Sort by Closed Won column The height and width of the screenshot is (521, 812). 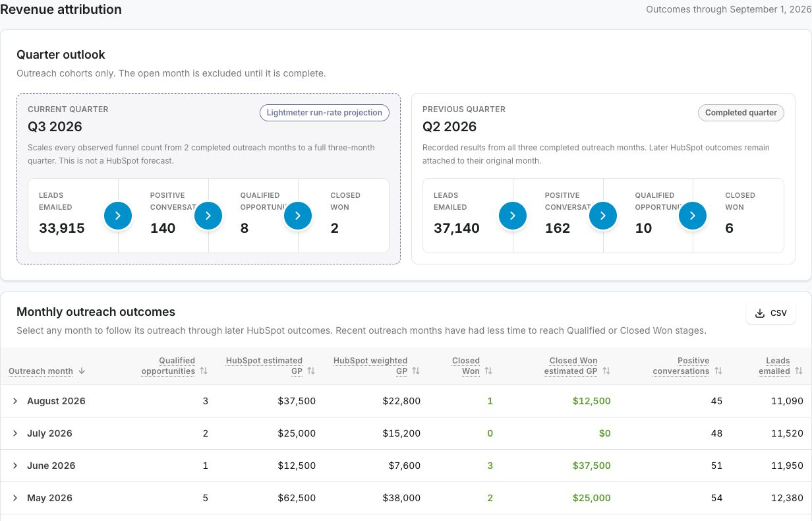point(488,371)
